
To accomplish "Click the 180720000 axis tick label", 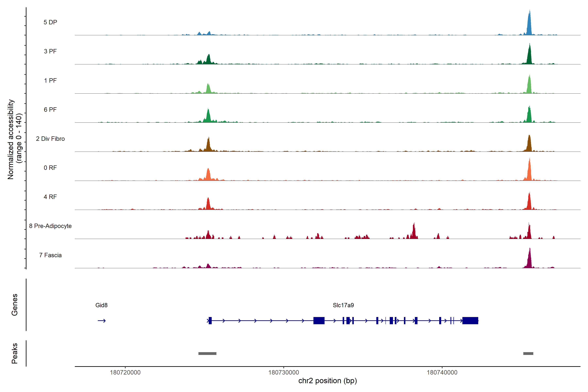I will tap(125, 373).
